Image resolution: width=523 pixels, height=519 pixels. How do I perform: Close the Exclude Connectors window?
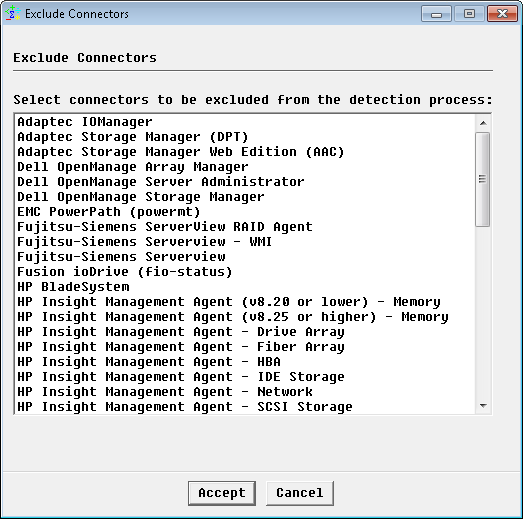(x=502, y=14)
